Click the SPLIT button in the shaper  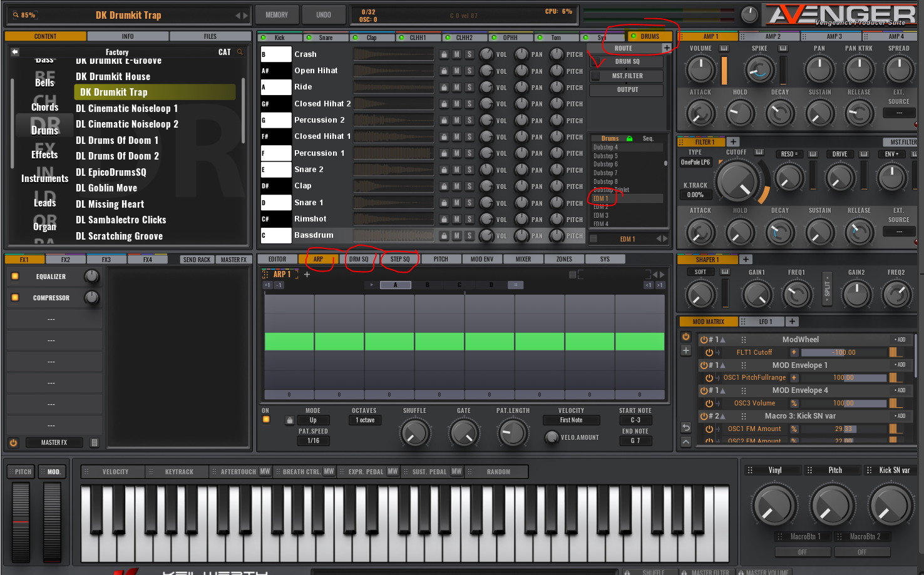pos(827,288)
